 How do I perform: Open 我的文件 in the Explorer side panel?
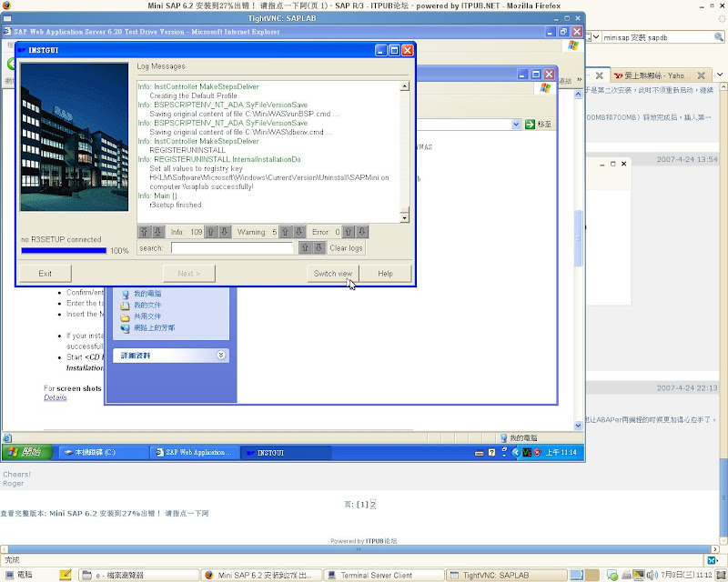(147, 305)
